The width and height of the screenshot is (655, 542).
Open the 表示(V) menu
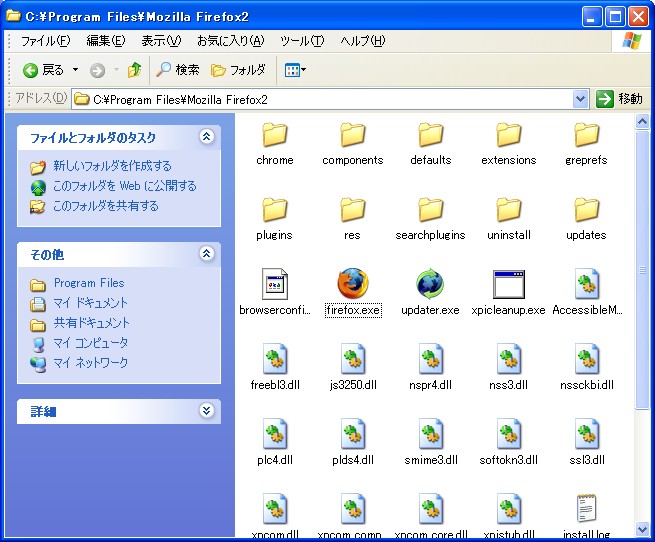click(x=161, y=41)
